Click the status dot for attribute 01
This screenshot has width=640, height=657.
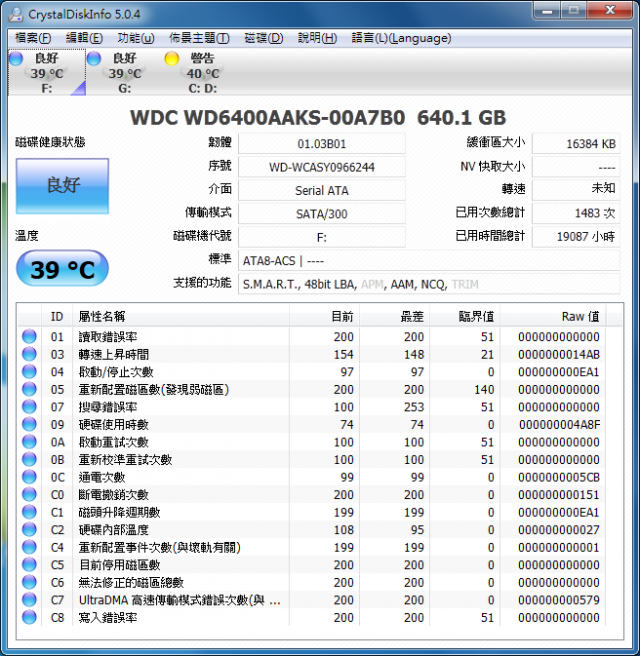click(29, 336)
